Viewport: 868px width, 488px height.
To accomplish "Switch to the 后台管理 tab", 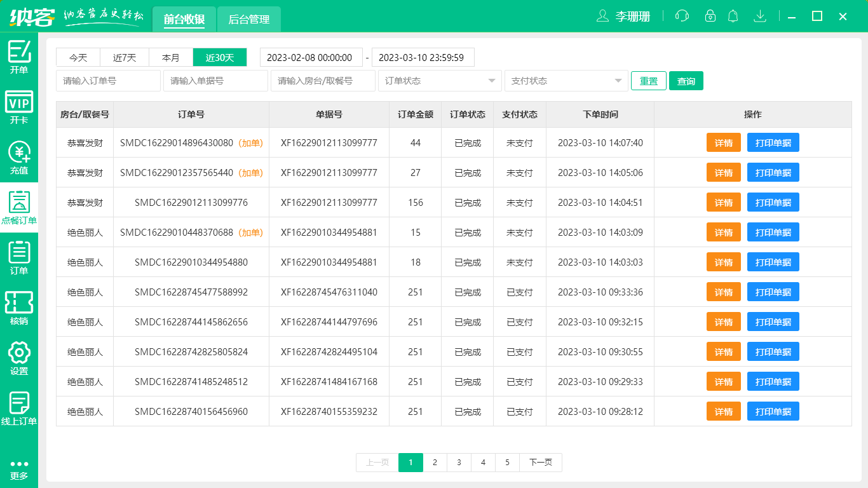I will 248,19.
